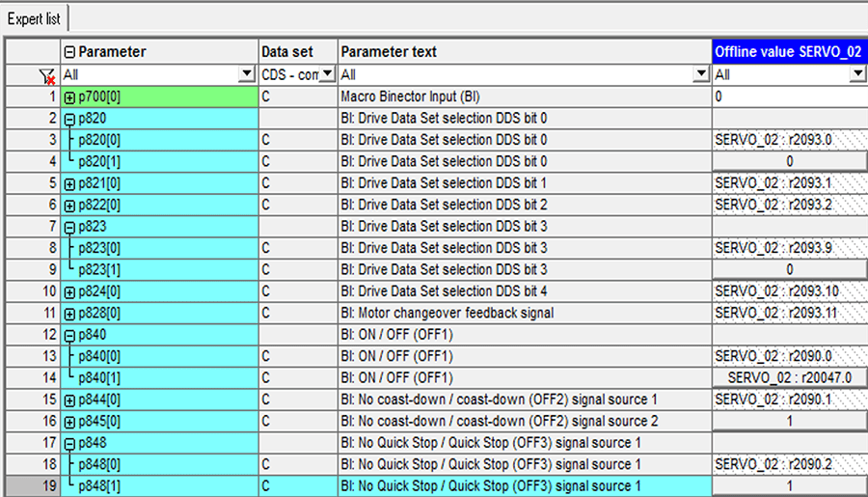Expand the p824[0] parameter node

click(69, 292)
